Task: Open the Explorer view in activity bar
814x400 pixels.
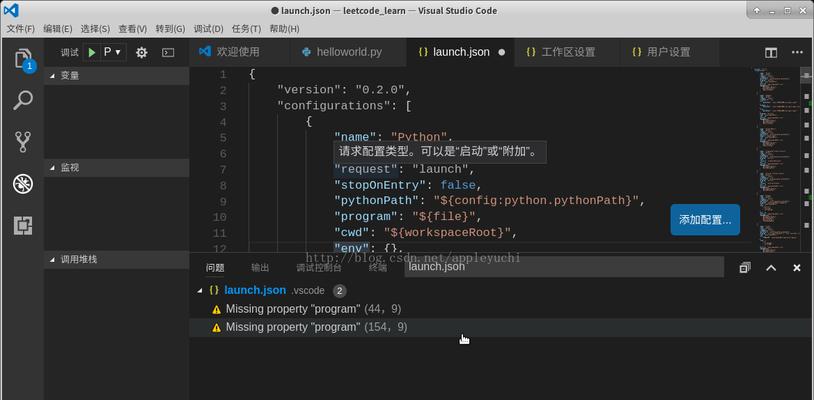Action: [23, 59]
